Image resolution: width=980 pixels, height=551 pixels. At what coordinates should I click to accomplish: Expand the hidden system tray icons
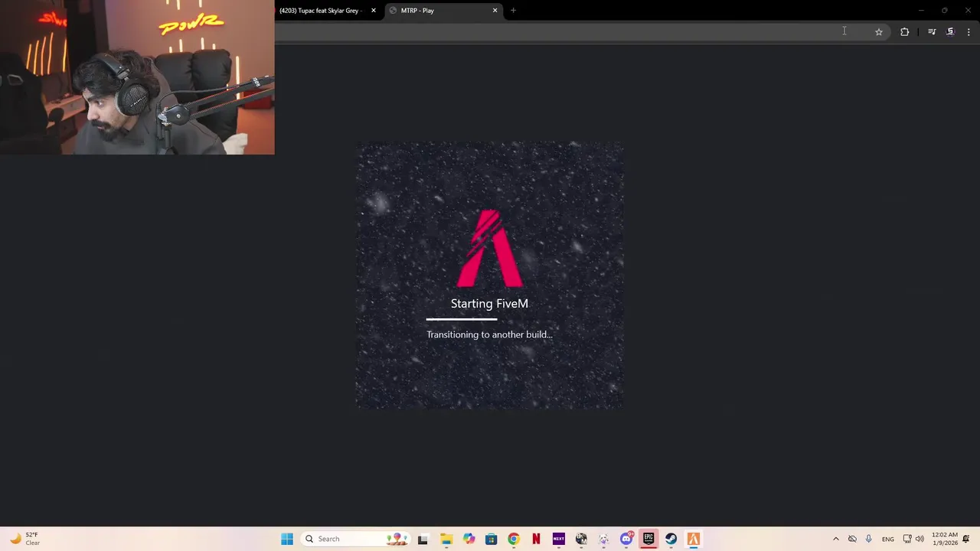[835, 539]
